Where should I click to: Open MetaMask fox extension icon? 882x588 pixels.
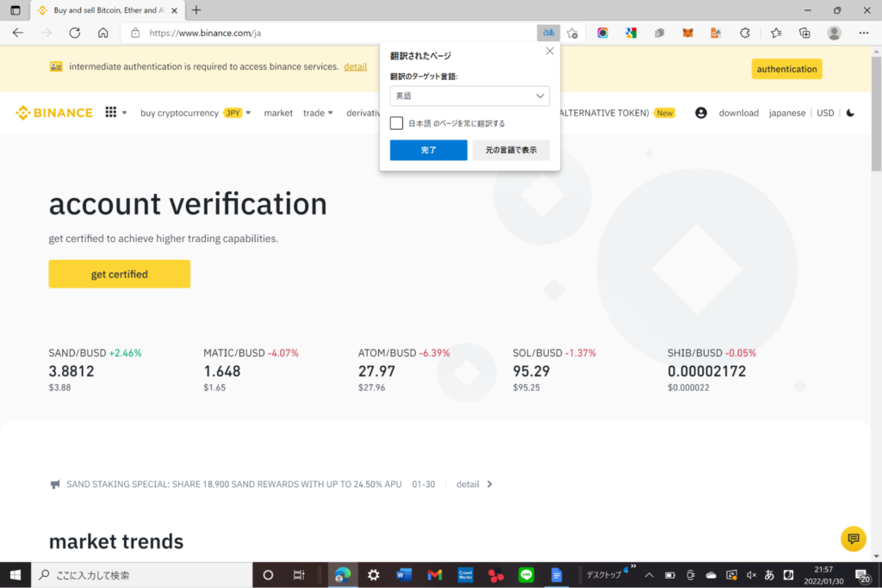687,34
